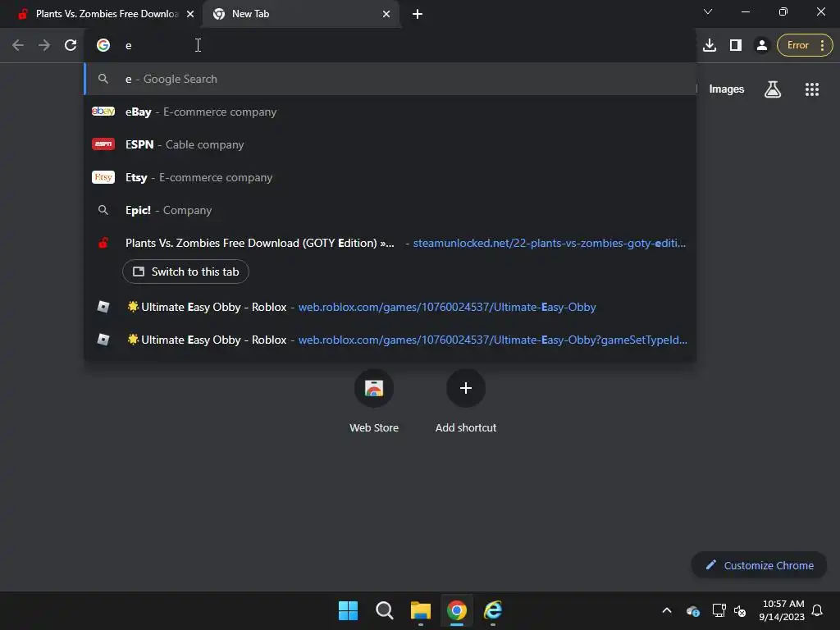Open the Web Store shortcut
Viewport: 840px width, 630px height.
pyautogui.click(x=374, y=402)
